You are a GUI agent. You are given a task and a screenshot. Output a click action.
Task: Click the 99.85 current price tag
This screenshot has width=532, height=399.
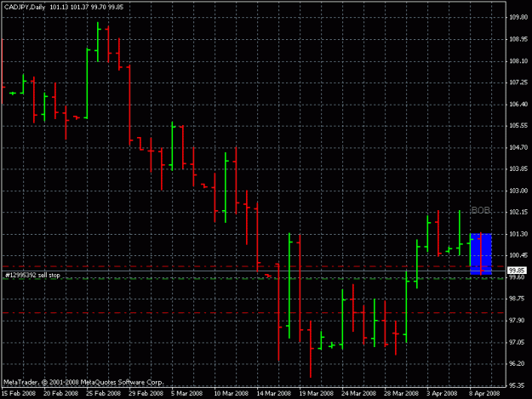pyautogui.click(x=517, y=271)
